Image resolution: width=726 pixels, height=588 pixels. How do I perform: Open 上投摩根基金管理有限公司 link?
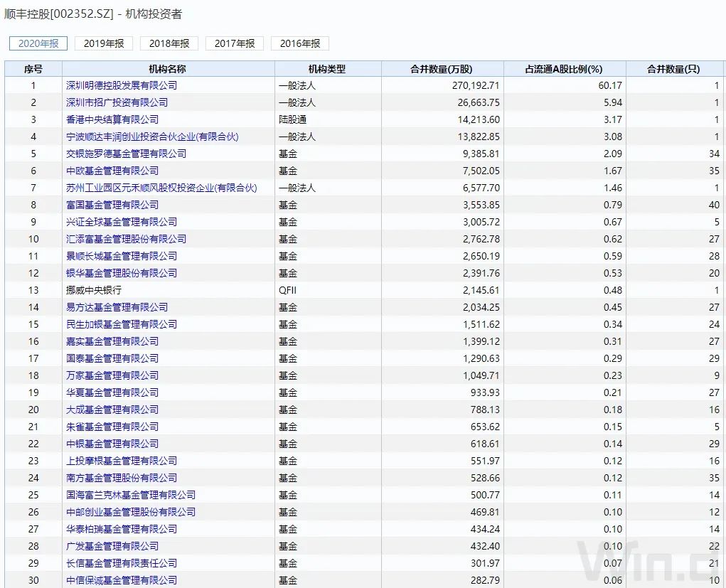(122, 461)
